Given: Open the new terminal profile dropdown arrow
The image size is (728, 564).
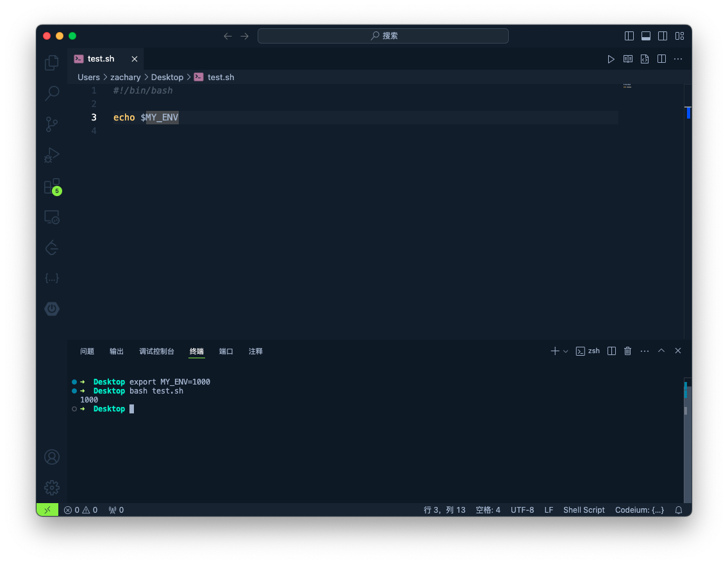Looking at the screenshot, I should 565,351.
